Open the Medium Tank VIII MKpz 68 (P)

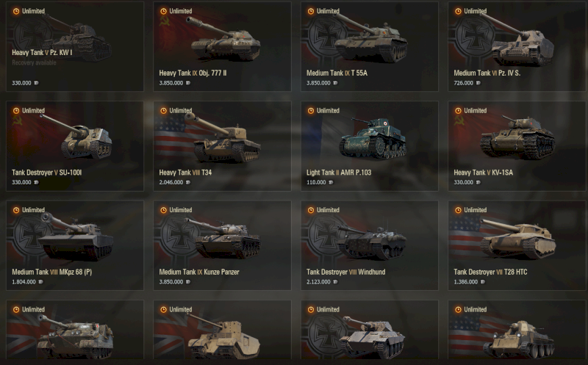tap(75, 245)
